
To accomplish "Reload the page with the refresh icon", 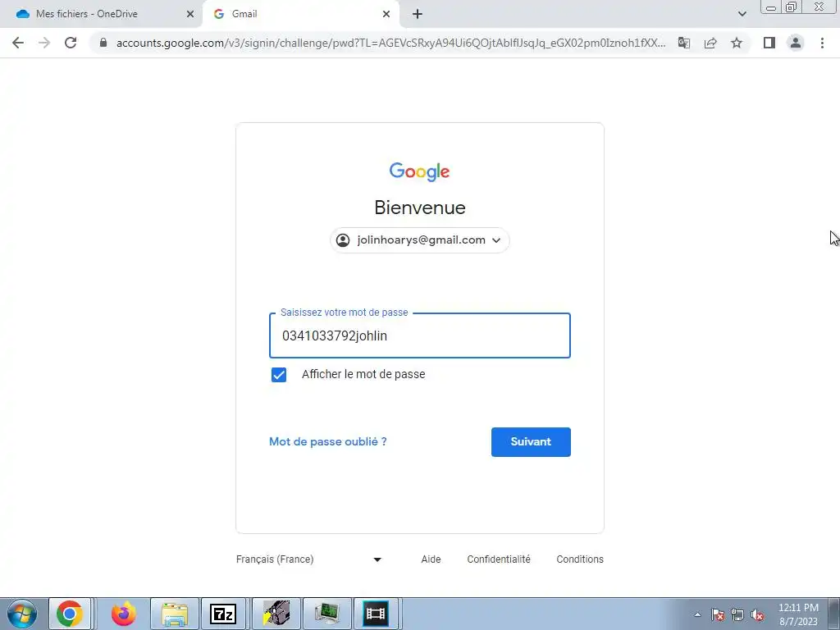I will point(71,43).
